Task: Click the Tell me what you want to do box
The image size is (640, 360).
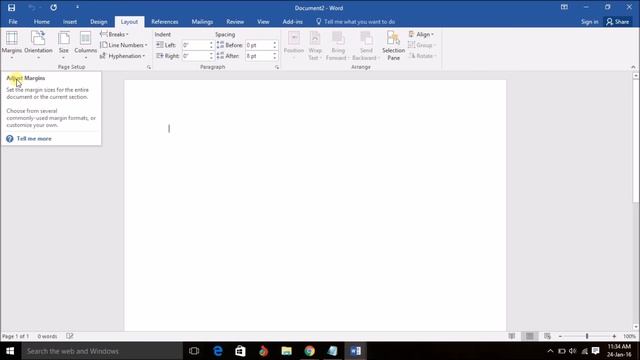Action: 356,22
